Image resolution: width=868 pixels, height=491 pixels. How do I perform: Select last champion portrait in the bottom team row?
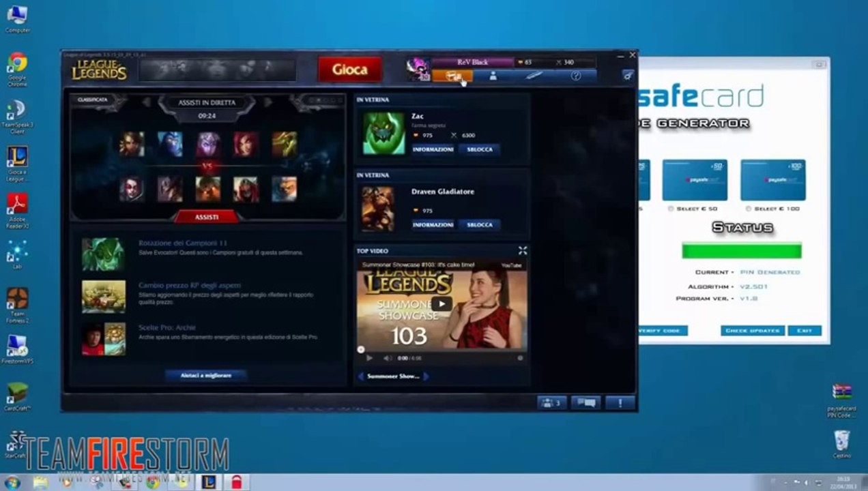click(285, 189)
